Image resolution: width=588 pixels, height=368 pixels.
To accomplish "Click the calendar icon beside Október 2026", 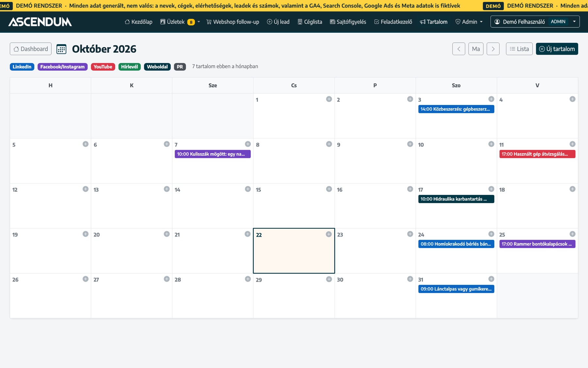I will [61, 49].
